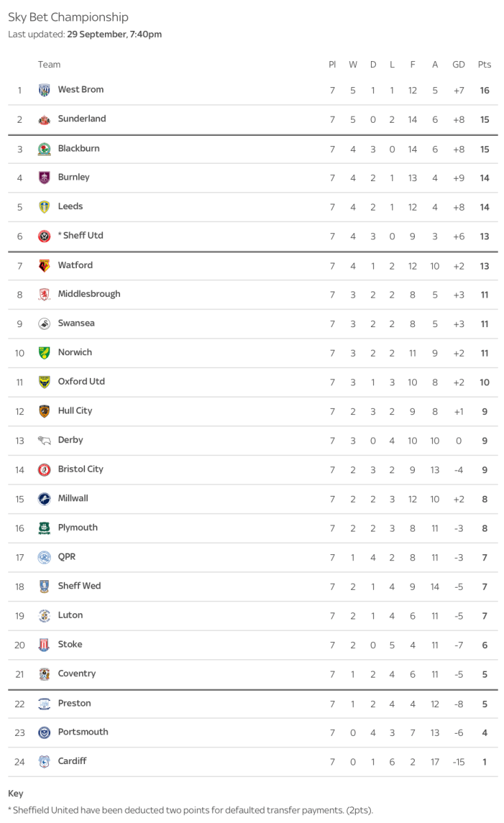Click the Swansea swan badge icon
The height and width of the screenshot is (823, 504).
44,324
